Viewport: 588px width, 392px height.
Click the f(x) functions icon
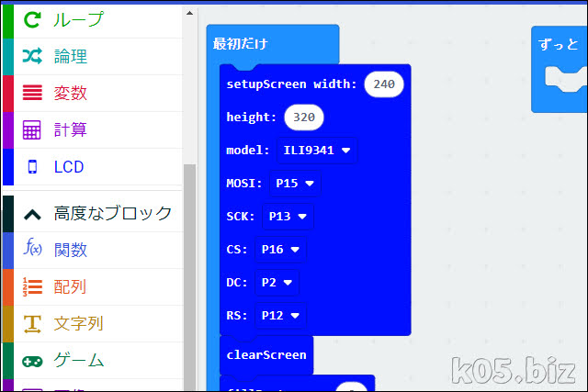point(32,247)
